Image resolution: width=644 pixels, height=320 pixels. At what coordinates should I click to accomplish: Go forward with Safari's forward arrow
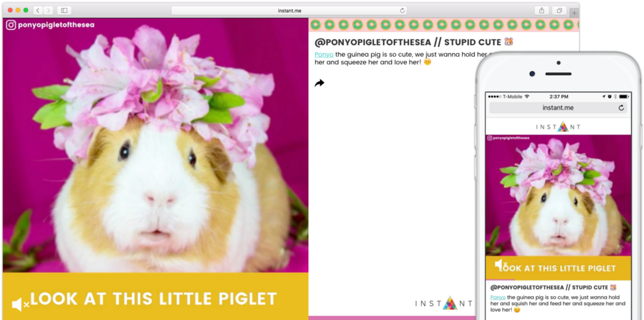coord(48,10)
